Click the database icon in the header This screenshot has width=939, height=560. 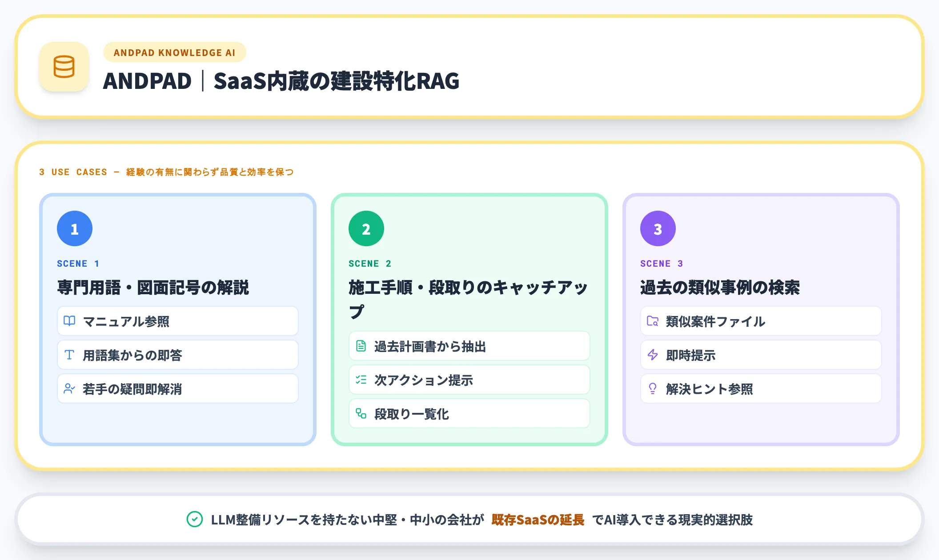click(64, 67)
